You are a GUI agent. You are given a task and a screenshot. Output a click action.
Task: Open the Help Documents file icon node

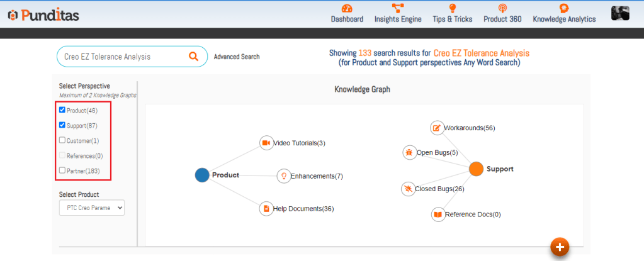coord(266,208)
